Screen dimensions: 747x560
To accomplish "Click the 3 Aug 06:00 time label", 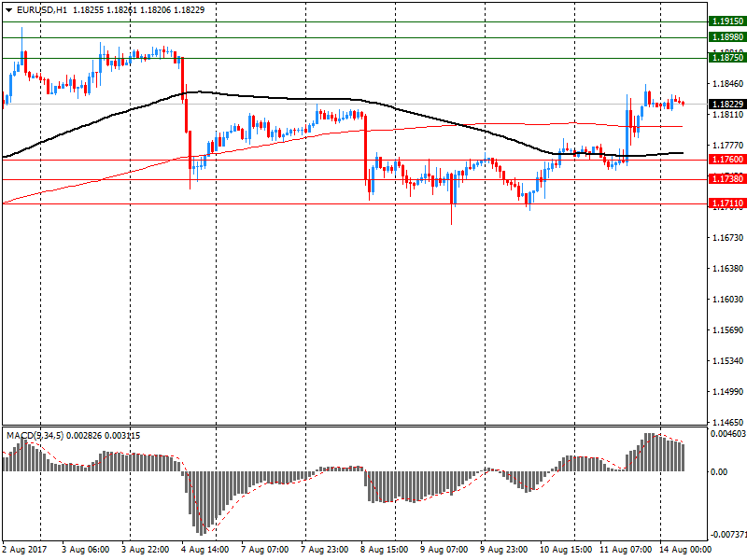I will click(x=86, y=550).
